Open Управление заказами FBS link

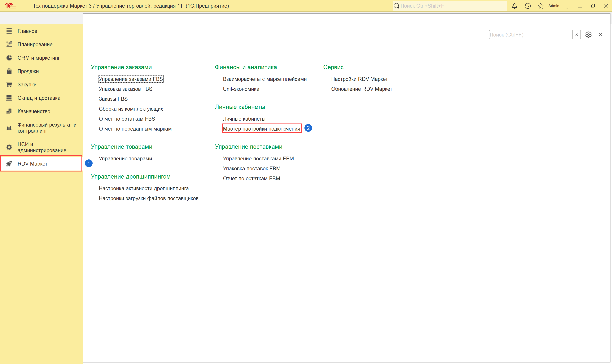[131, 79]
